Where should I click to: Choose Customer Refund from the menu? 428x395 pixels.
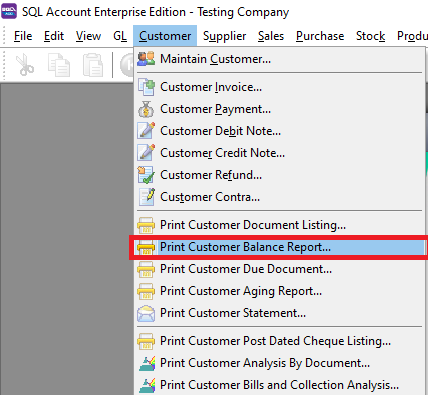pyautogui.click(x=280, y=175)
